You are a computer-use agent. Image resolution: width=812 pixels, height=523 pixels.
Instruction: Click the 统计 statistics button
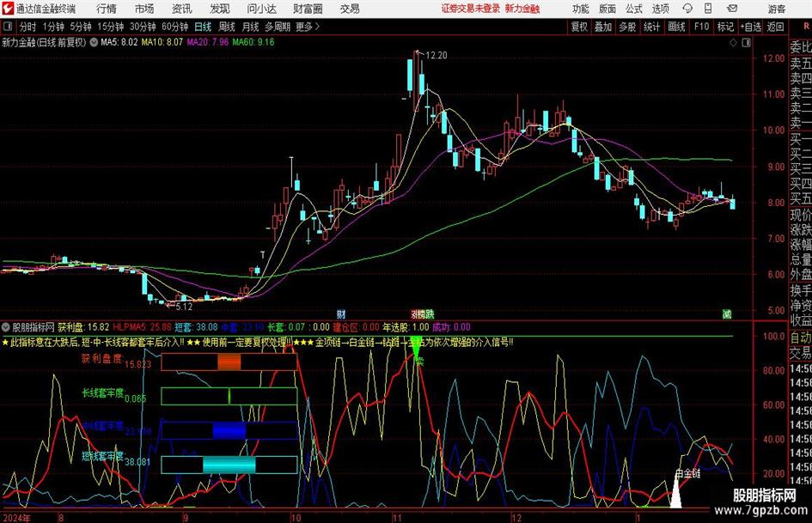coord(651,27)
